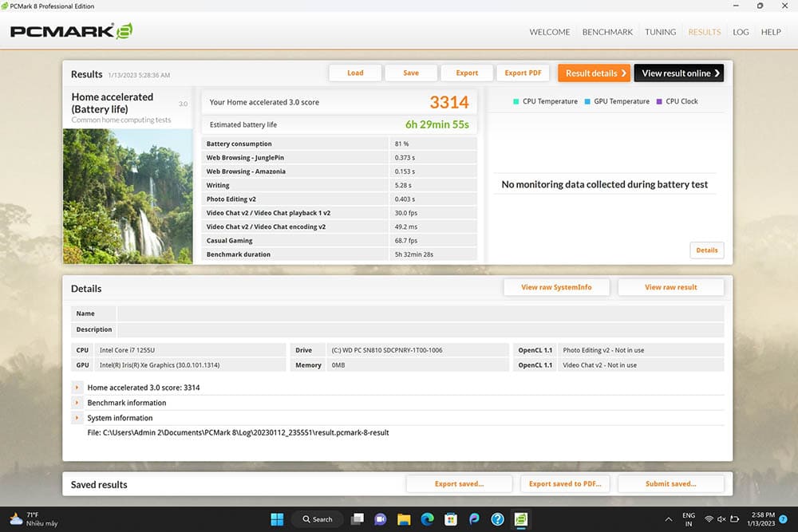Expand the System information section
Screen dimensions: 798x532
click(77, 418)
